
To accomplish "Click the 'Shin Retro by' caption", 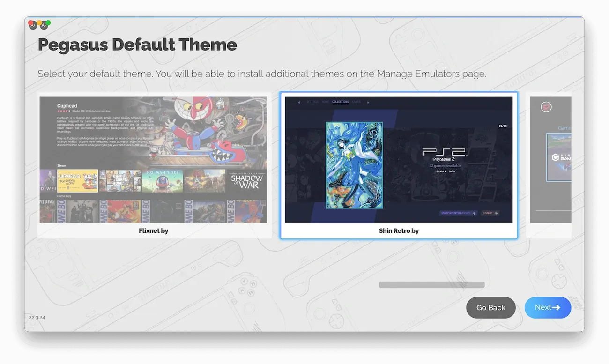I will [x=399, y=231].
